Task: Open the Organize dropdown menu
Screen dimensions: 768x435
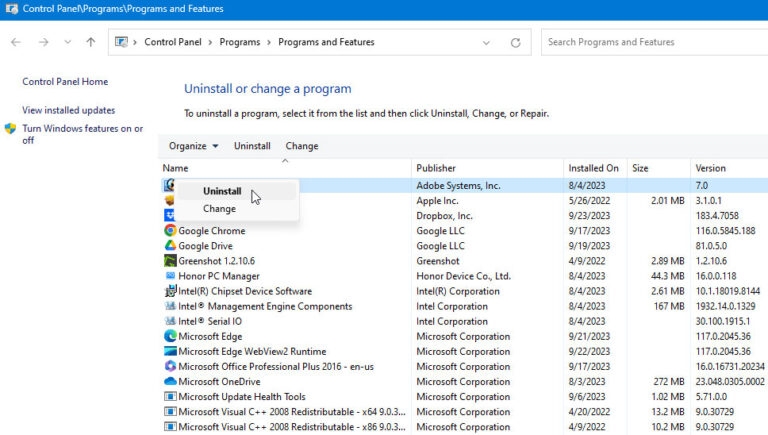Action: click(x=193, y=146)
